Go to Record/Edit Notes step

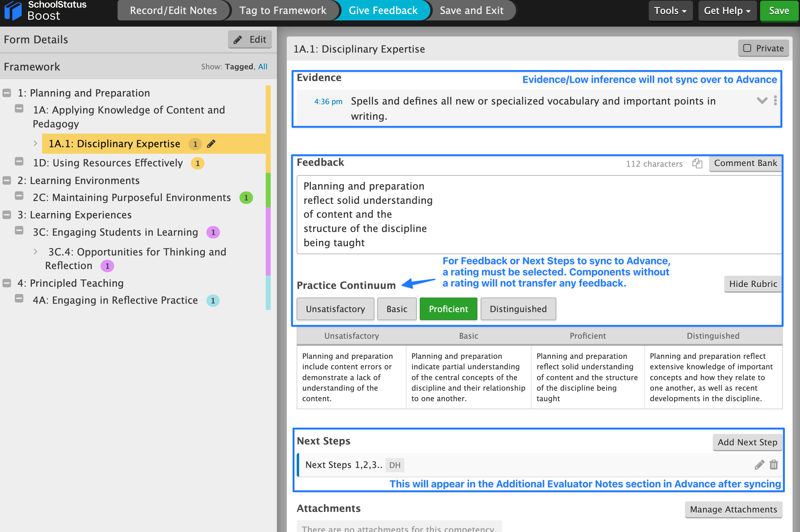[x=173, y=11]
